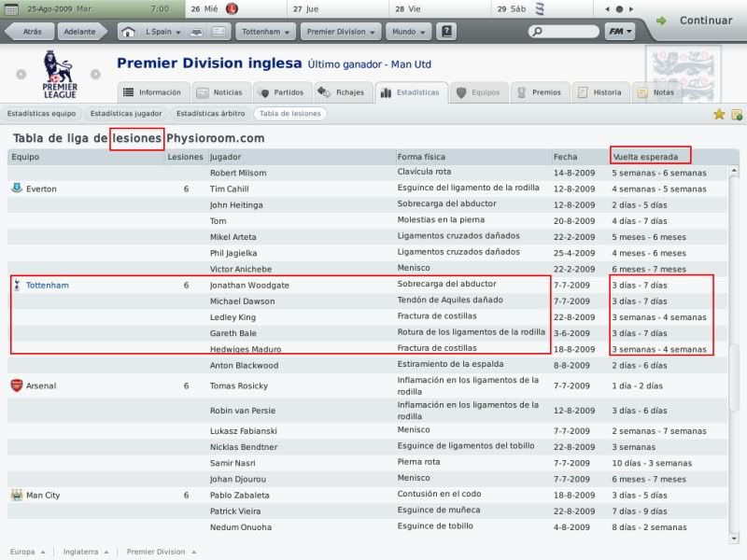747x560 pixels.
Task: Open the Premier Division dropdown menu
Action: 341,32
